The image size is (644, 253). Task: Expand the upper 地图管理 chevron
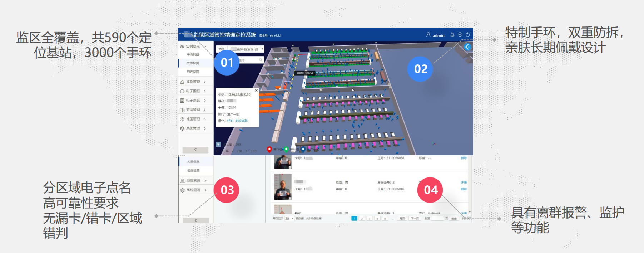pos(205,119)
